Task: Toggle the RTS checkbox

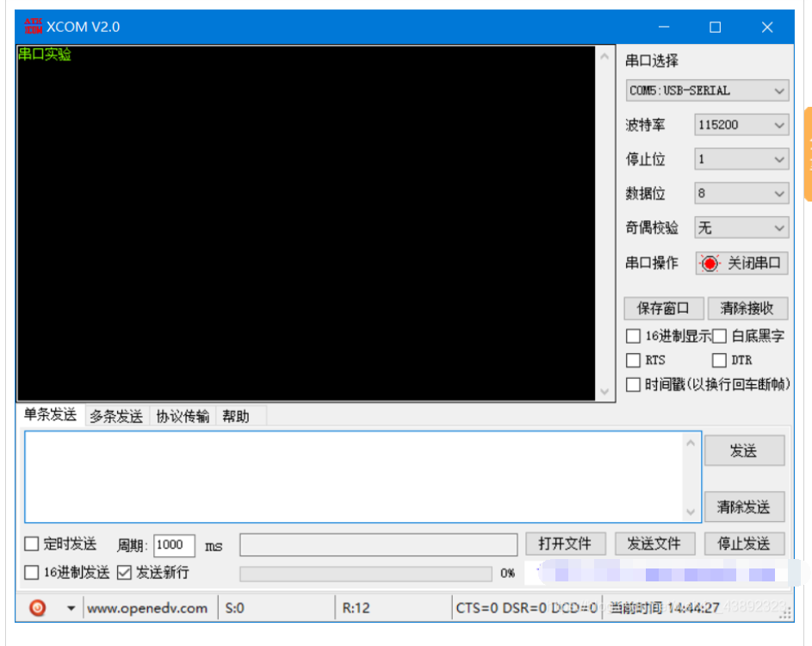Action: [x=633, y=360]
